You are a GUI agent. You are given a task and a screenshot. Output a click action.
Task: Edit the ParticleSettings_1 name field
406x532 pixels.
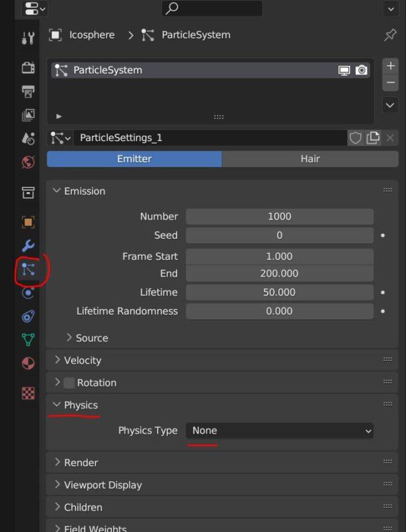tap(210, 138)
